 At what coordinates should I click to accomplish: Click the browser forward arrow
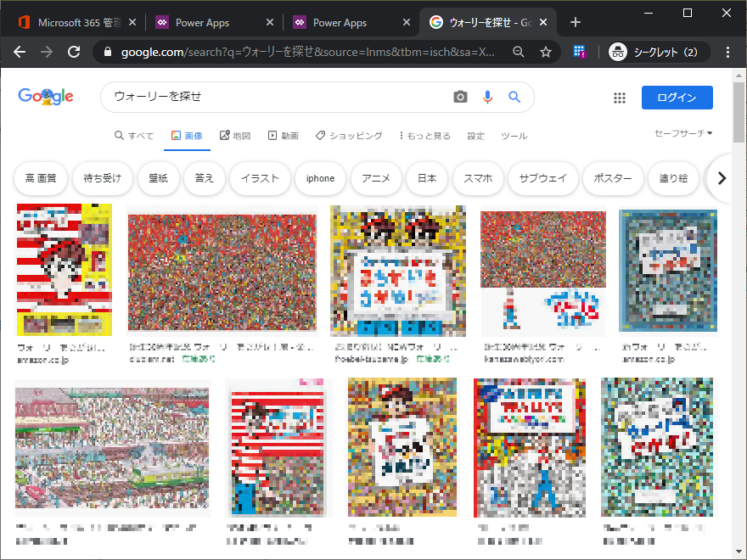point(47,52)
